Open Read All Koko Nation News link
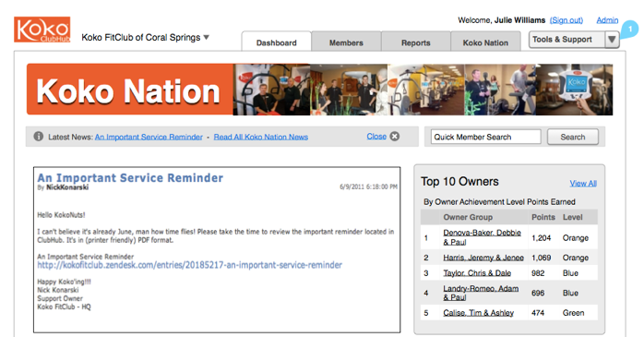644x337 pixels. click(261, 138)
